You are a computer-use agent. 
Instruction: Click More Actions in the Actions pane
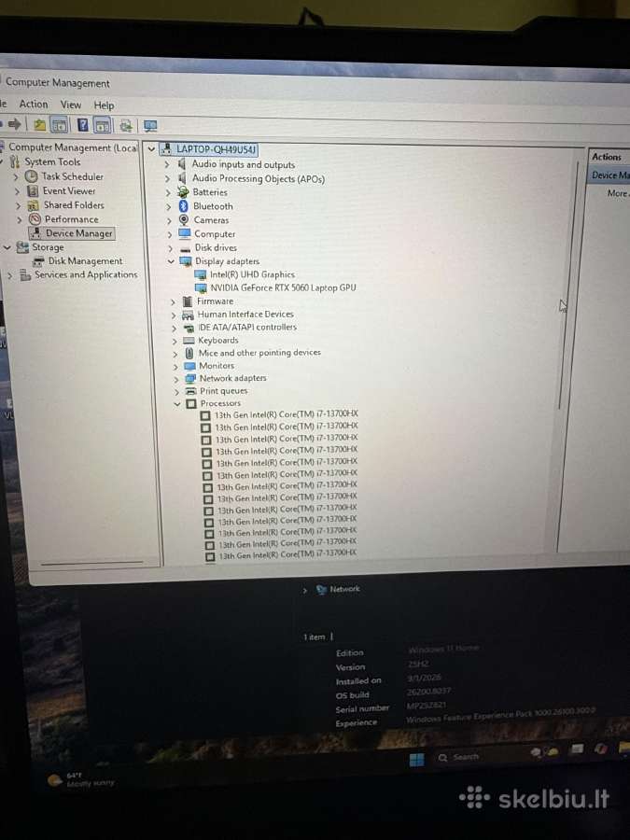pyautogui.click(x=617, y=193)
